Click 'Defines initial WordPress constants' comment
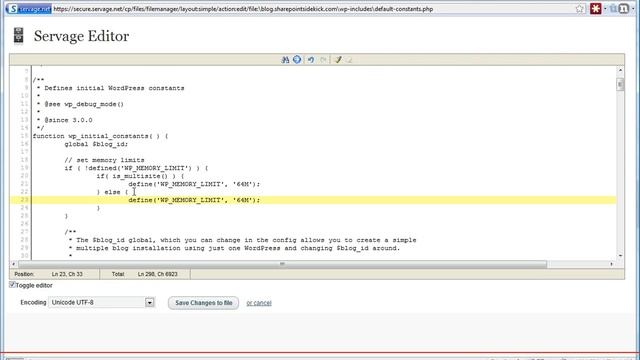This screenshot has width=640, height=360. tap(110, 88)
